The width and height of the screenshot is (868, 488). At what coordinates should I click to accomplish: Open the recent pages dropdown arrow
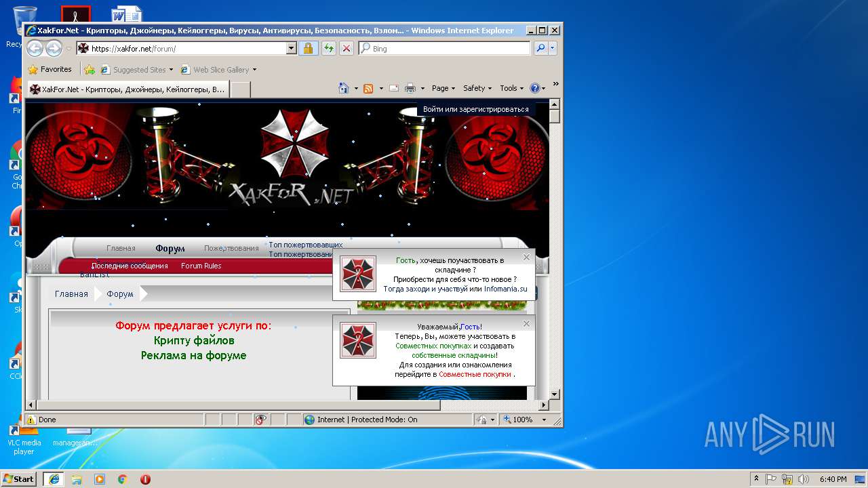68,49
